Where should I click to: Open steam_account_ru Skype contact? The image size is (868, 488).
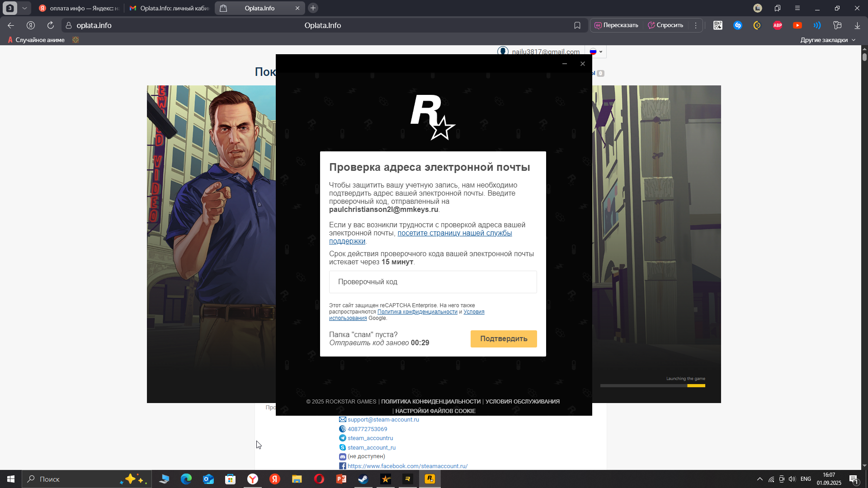[371, 448]
